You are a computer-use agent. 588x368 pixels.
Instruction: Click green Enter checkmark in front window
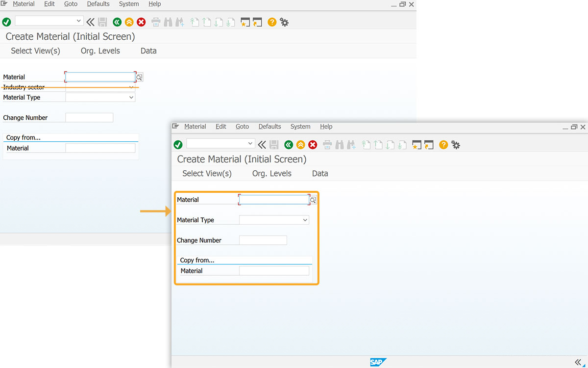click(178, 145)
